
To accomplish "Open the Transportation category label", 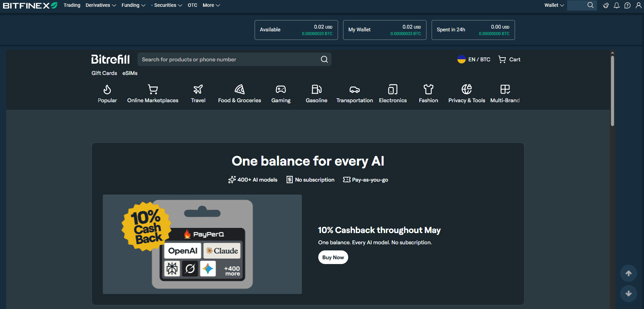I will coord(355,100).
